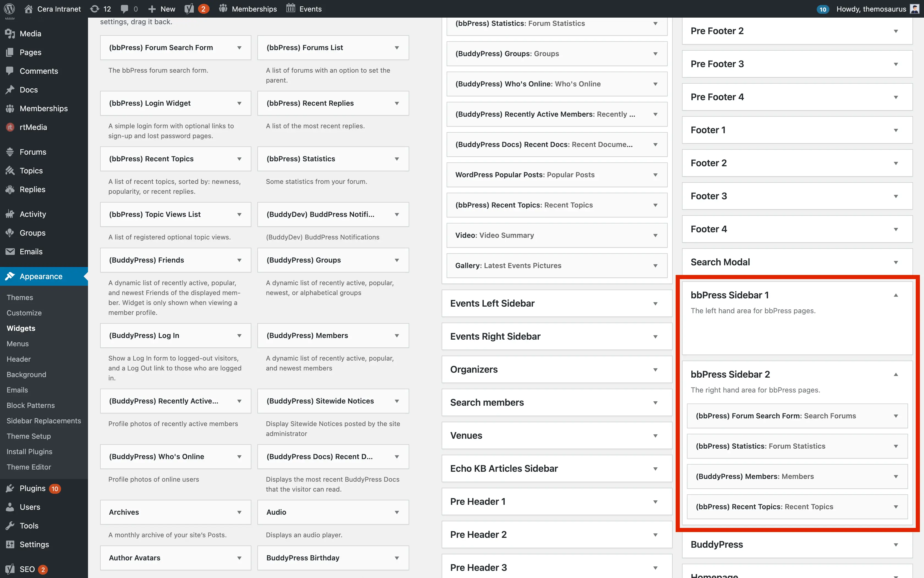
Task: Expand the Archives widget arrow
Action: pos(240,512)
